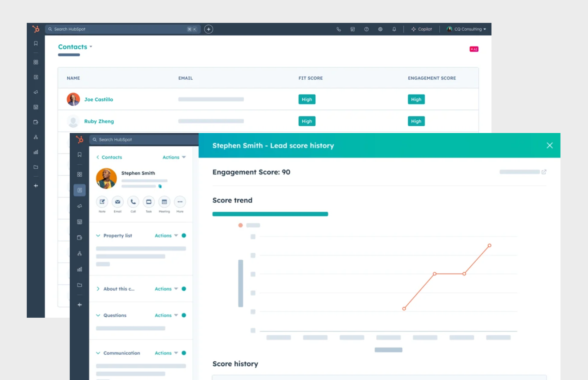Open the phone calling icon in top bar

pyautogui.click(x=339, y=29)
